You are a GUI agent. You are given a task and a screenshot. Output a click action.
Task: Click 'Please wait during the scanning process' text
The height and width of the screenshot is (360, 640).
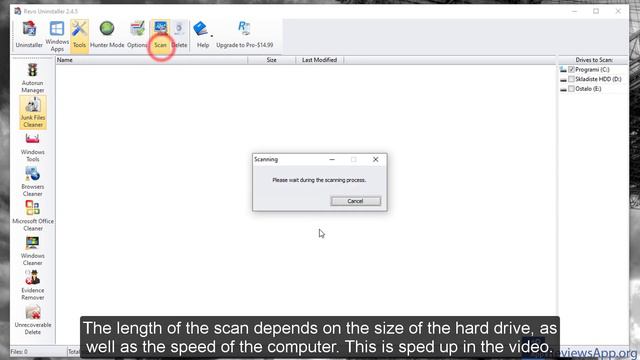pos(319,180)
